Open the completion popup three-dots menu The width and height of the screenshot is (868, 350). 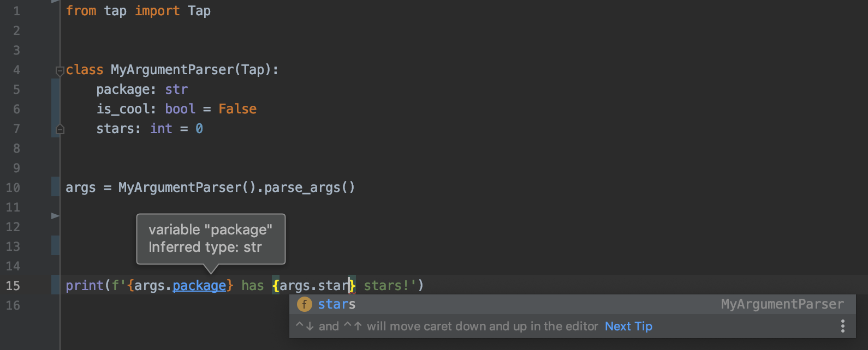843,326
